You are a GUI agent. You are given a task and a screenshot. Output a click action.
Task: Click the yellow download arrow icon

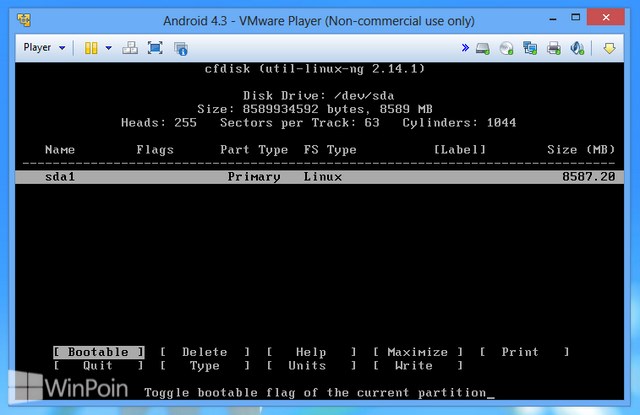click(x=609, y=49)
